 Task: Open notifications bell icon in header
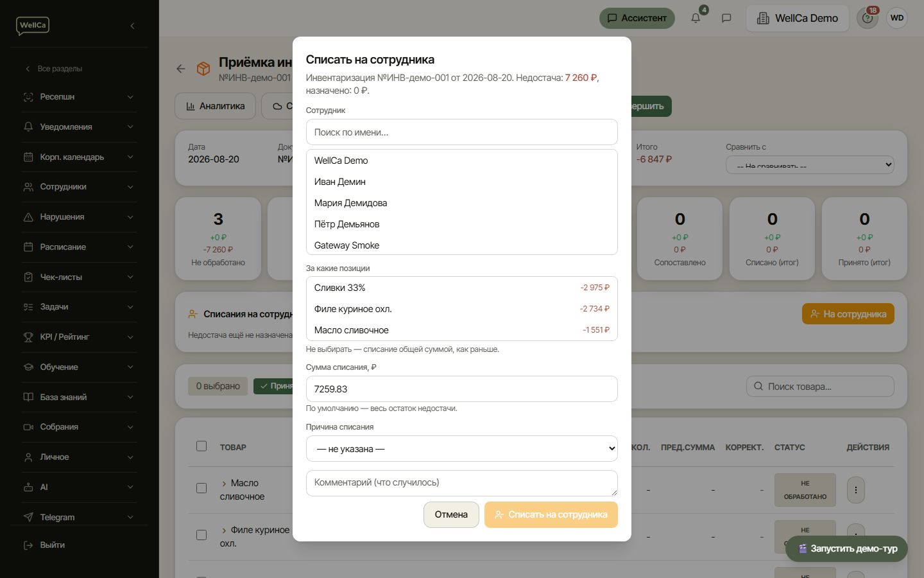(696, 18)
